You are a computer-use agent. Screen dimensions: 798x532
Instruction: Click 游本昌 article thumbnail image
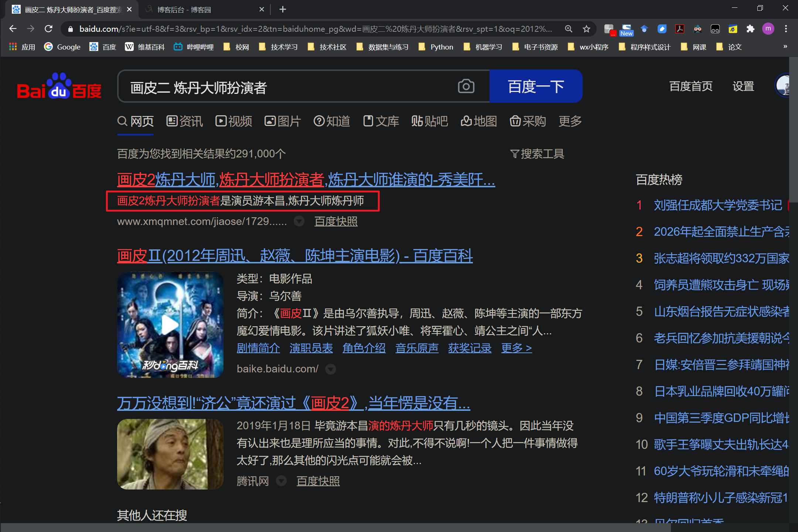pos(170,454)
